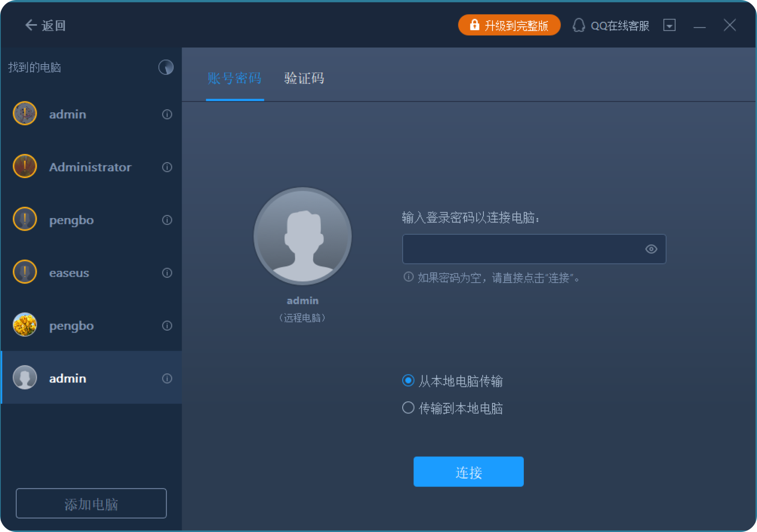
Task: Select 传输到本地电脑 radio option
Action: (408, 408)
